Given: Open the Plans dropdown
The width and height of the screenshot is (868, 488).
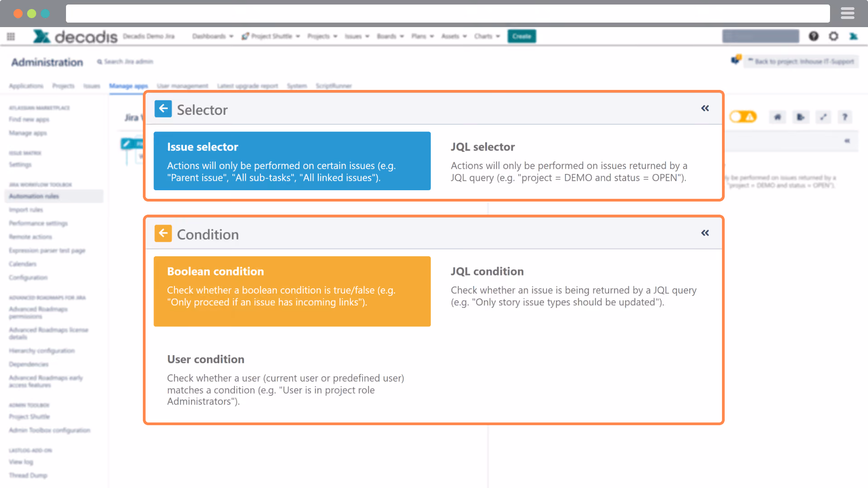Looking at the screenshot, I should click(x=422, y=36).
